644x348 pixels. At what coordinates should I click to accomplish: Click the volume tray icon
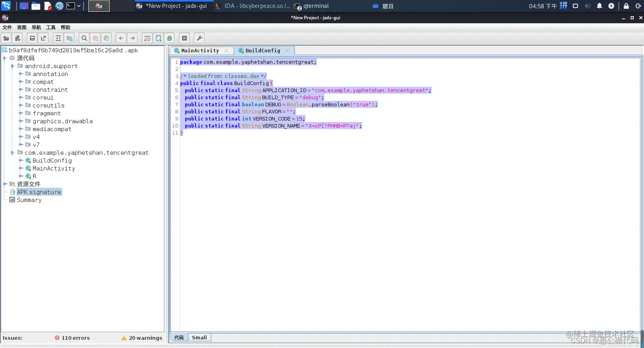point(587,6)
